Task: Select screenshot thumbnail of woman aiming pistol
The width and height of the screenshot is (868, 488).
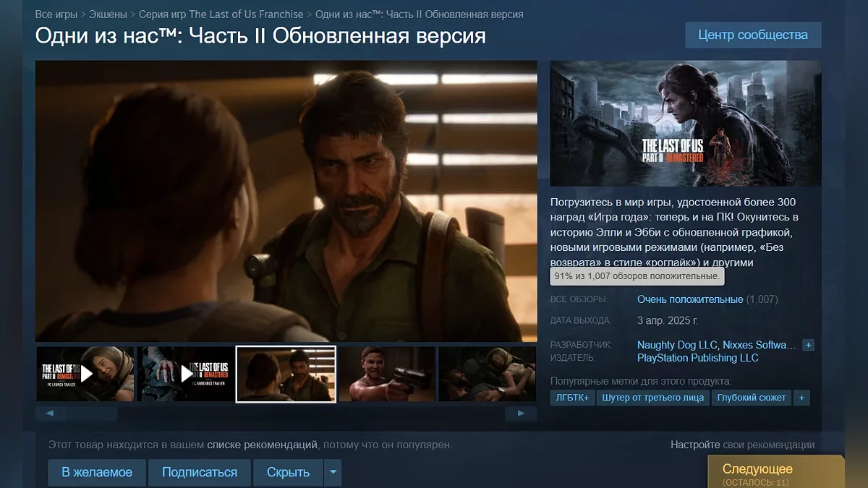Action: [387, 374]
